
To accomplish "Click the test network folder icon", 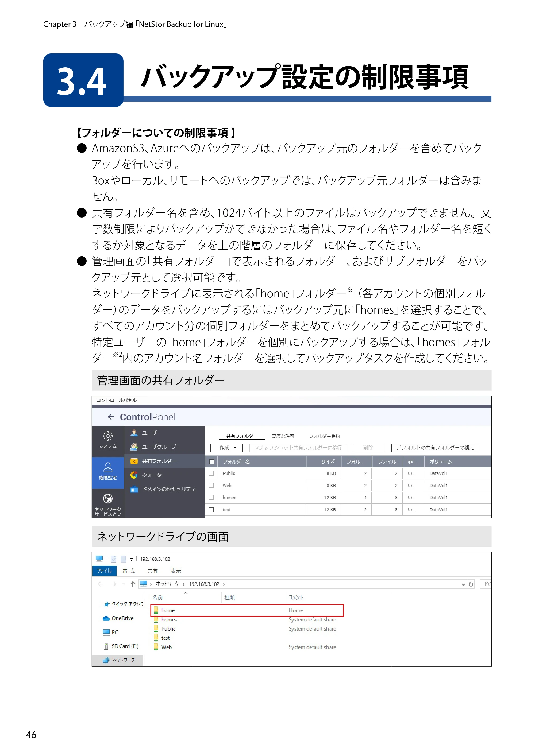I will pyautogui.click(x=156, y=638).
